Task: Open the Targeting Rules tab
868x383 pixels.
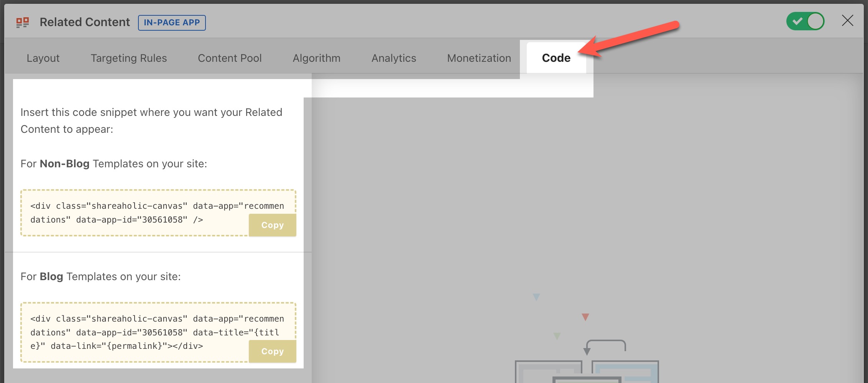Action: [x=129, y=58]
